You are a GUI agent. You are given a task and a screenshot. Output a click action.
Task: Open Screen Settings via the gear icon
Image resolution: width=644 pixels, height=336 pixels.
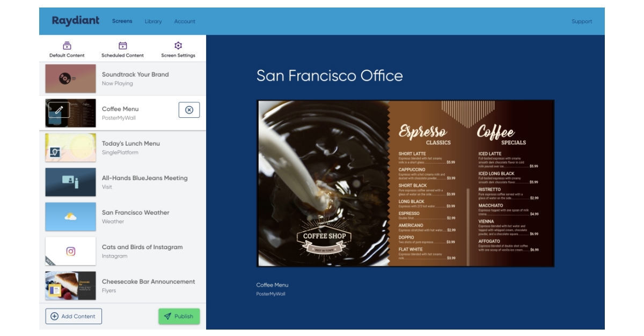[178, 46]
